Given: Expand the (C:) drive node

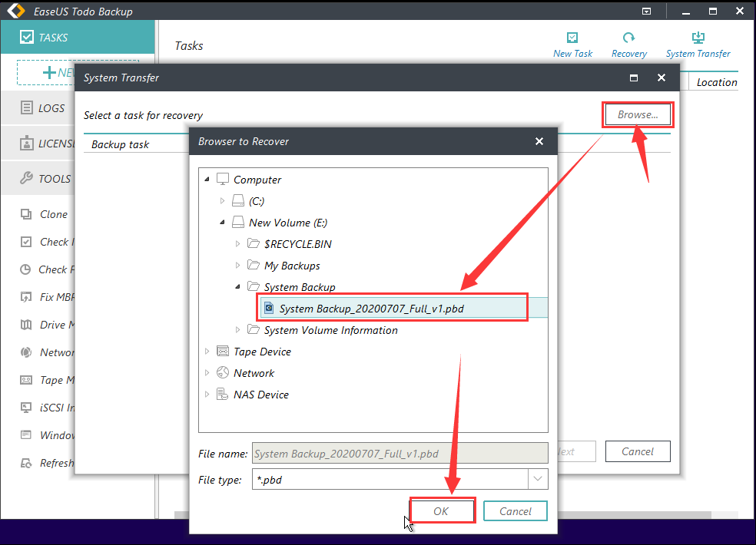Looking at the screenshot, I should click(222, 201).
